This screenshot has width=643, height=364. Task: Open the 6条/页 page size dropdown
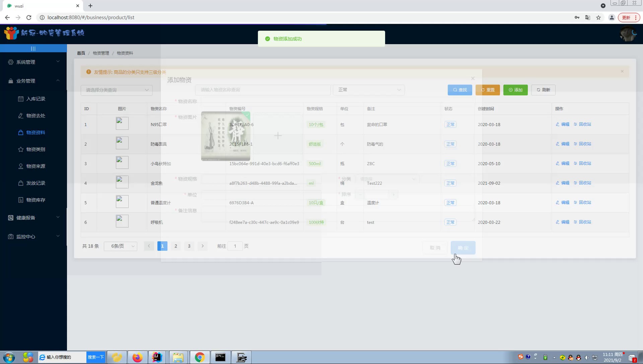tap(121, 246)
